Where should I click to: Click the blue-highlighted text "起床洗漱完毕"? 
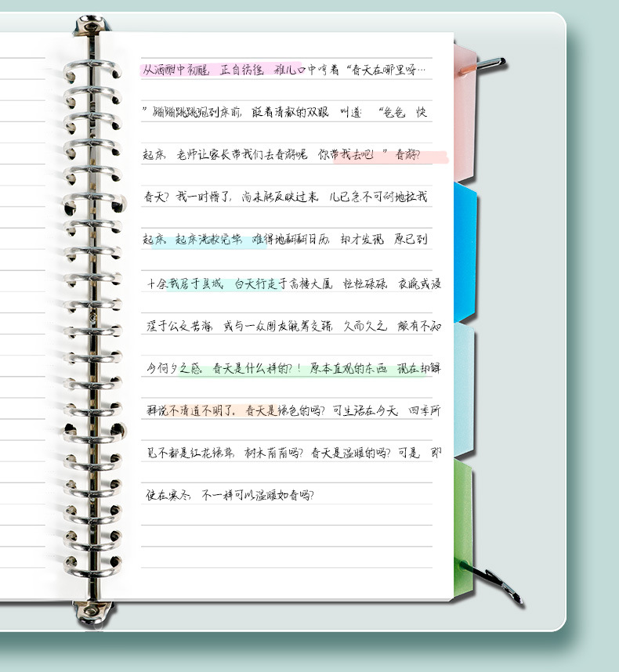(x=208, y=239)
